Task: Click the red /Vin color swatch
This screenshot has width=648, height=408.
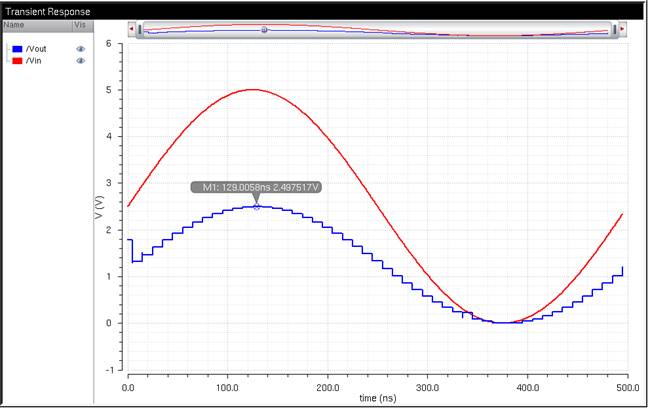Action: coord(17,61)
